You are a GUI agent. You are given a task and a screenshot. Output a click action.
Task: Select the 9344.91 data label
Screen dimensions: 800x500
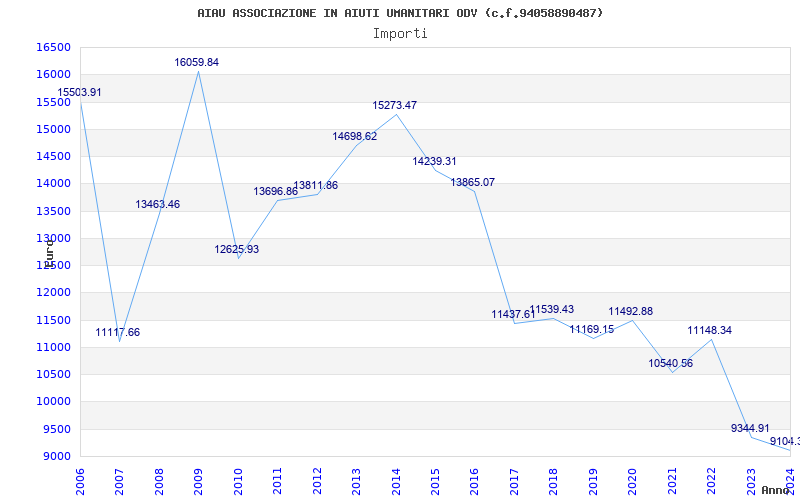[x=750, y=428]
